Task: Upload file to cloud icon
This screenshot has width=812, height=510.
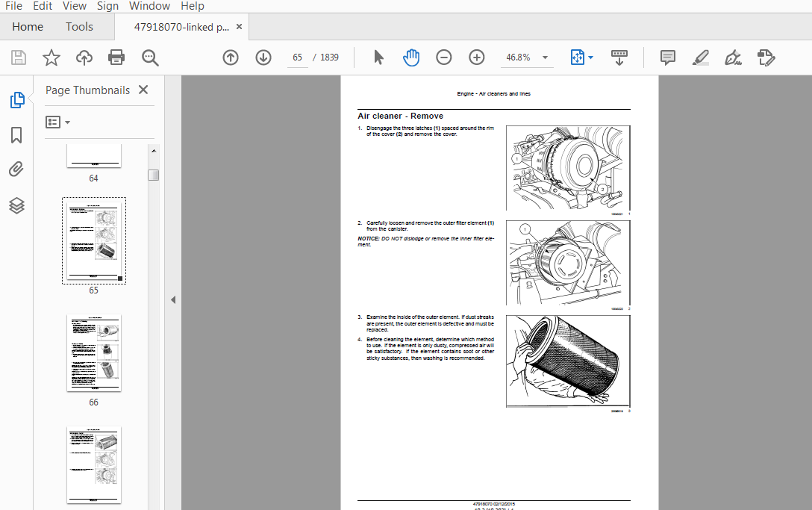Action: point(84,57)
